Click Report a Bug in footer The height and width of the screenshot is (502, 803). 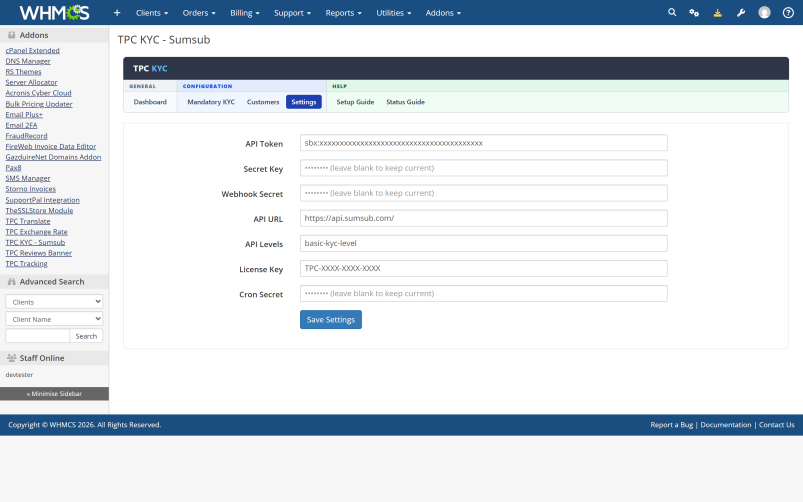671,425
